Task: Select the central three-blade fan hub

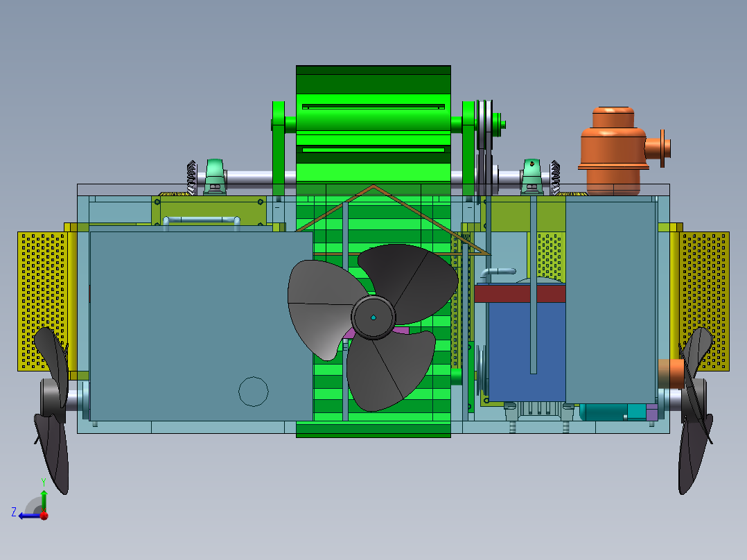Action: [x=373, y=317]
